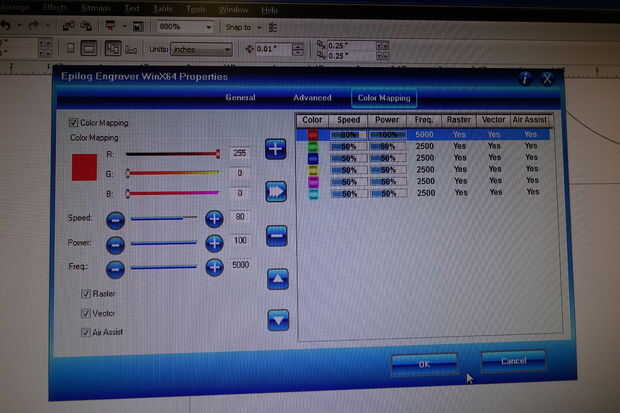
Task: Click the Air Assist column header
Action: (x=530, y=119)
